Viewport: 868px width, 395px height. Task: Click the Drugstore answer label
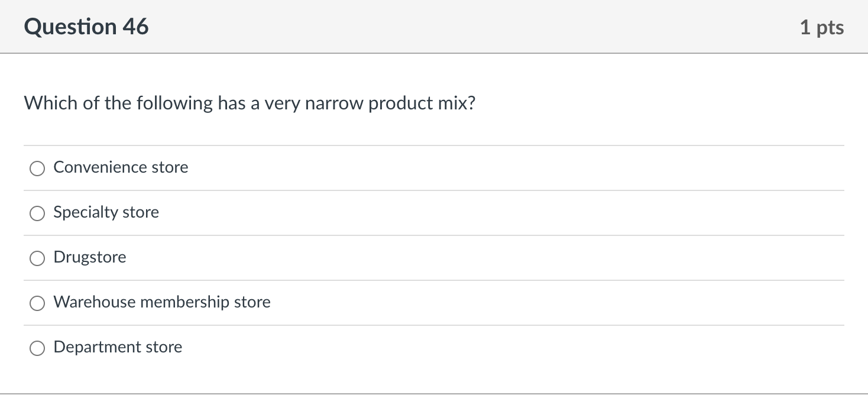click(89, 257)
